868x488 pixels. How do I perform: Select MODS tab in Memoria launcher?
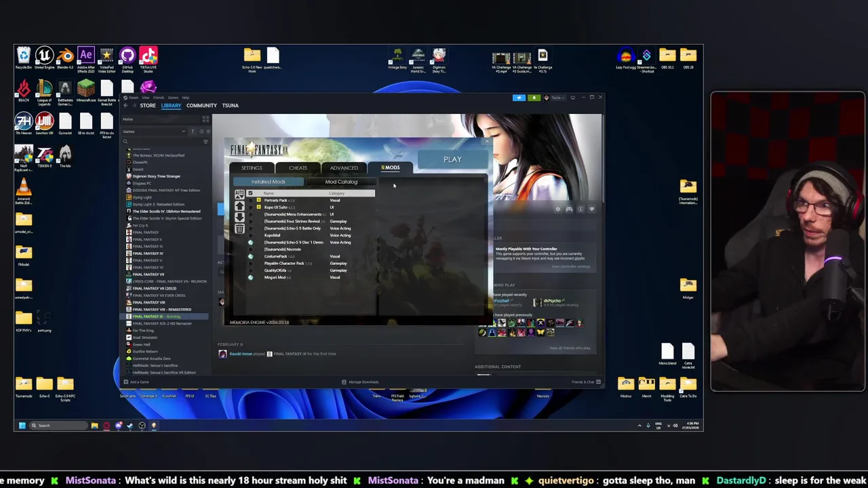[390, 167]
